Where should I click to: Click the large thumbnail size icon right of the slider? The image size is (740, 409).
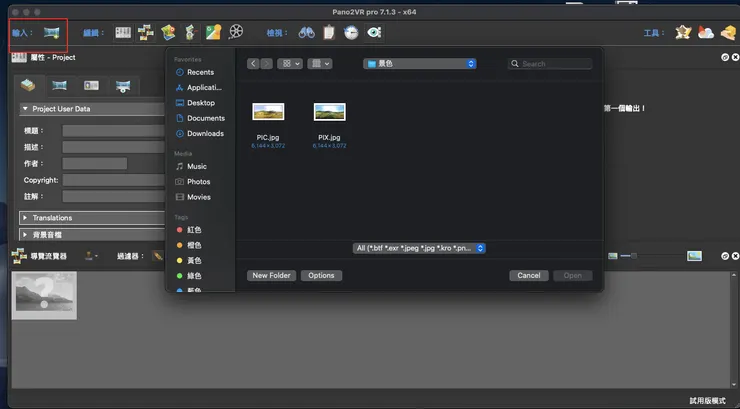click(694, 256)
